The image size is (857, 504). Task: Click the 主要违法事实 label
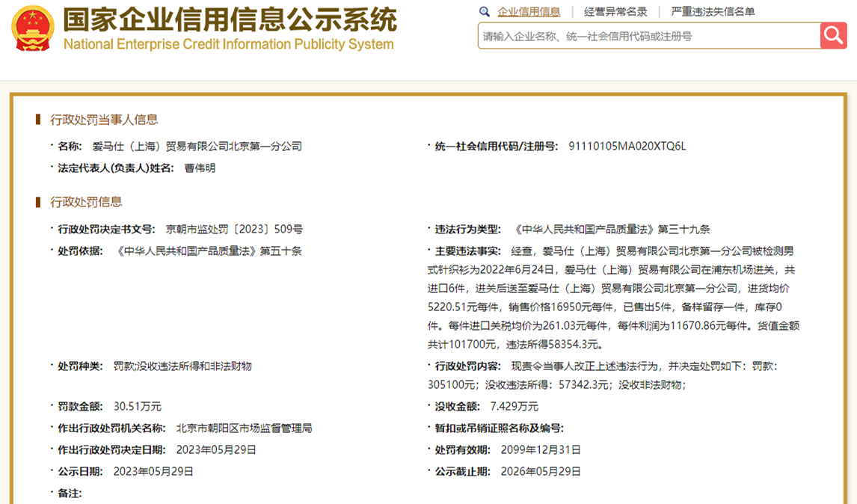point(468,251)
